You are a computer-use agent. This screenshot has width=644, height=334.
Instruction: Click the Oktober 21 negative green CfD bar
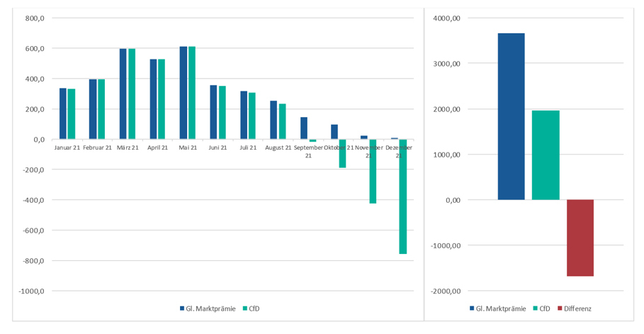click(342, 153)
